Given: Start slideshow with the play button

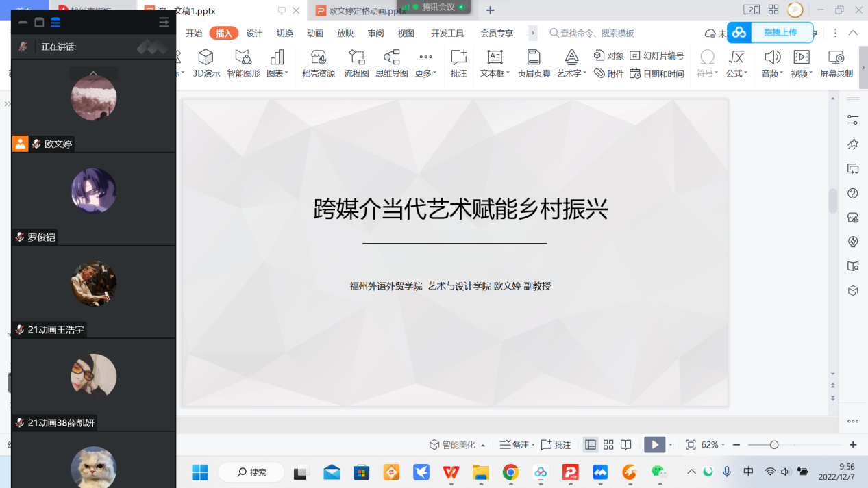Looking at the screenshot, I should point(654,445).
